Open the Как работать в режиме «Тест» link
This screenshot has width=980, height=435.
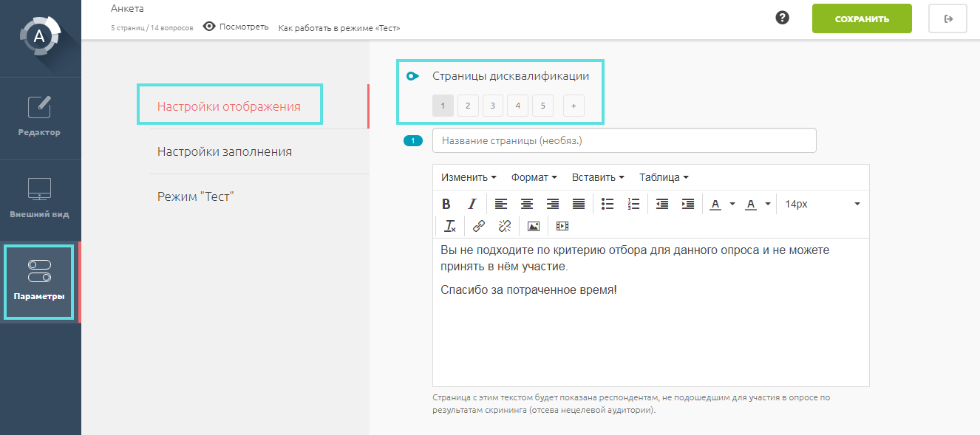coord(339,28)
